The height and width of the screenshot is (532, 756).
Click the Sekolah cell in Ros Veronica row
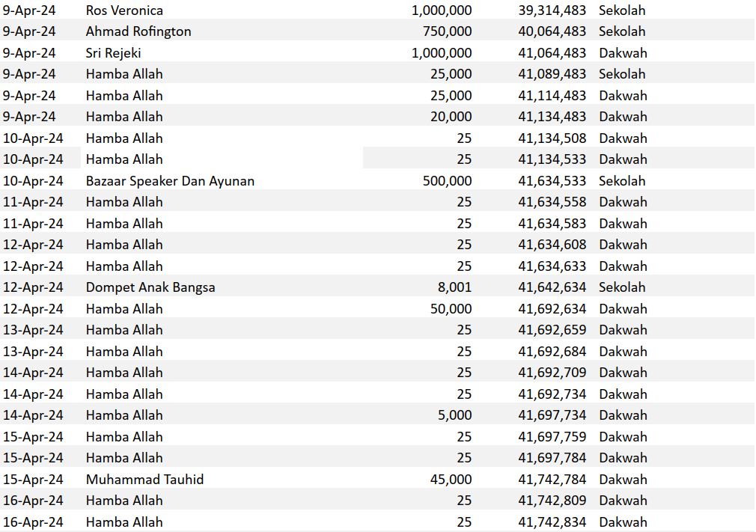621,10
